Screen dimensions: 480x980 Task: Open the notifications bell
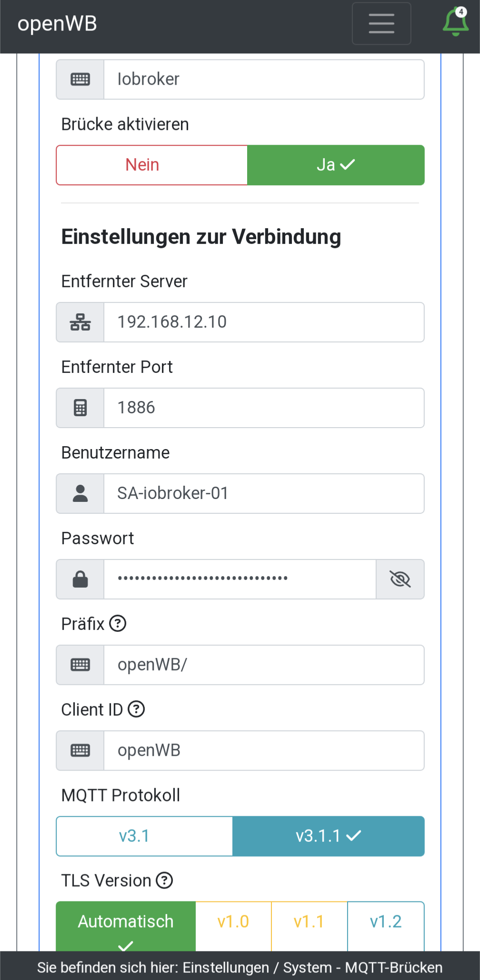click(x=455, y=22)
